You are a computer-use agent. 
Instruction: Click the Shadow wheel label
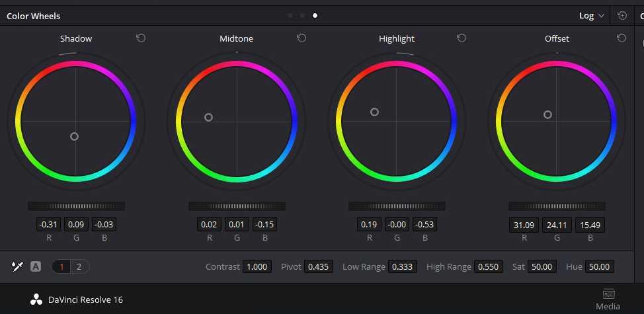76,38
